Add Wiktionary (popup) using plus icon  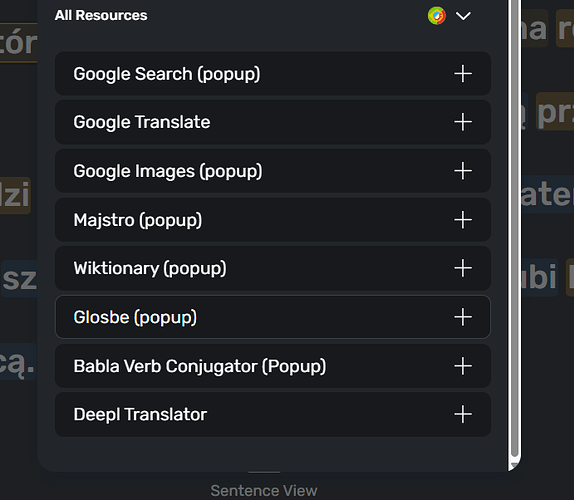tap(463, 268)
